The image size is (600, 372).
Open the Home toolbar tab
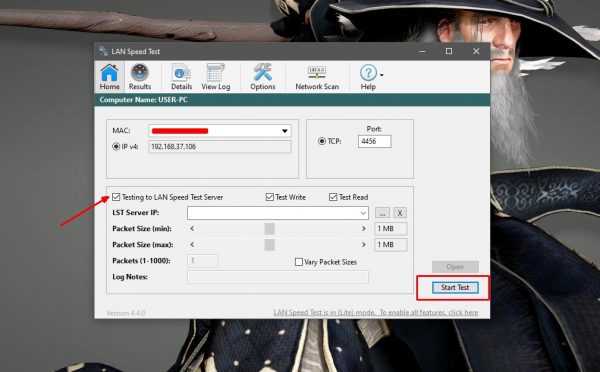(109, 77)
